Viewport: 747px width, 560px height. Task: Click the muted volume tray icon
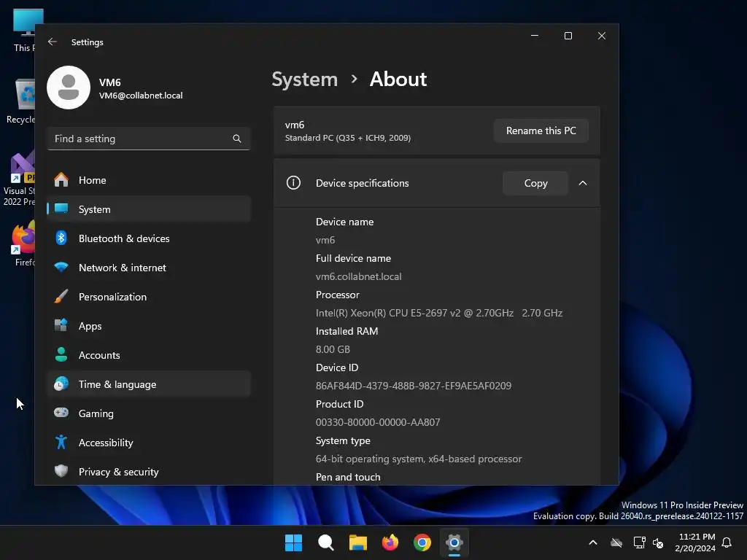658,542
